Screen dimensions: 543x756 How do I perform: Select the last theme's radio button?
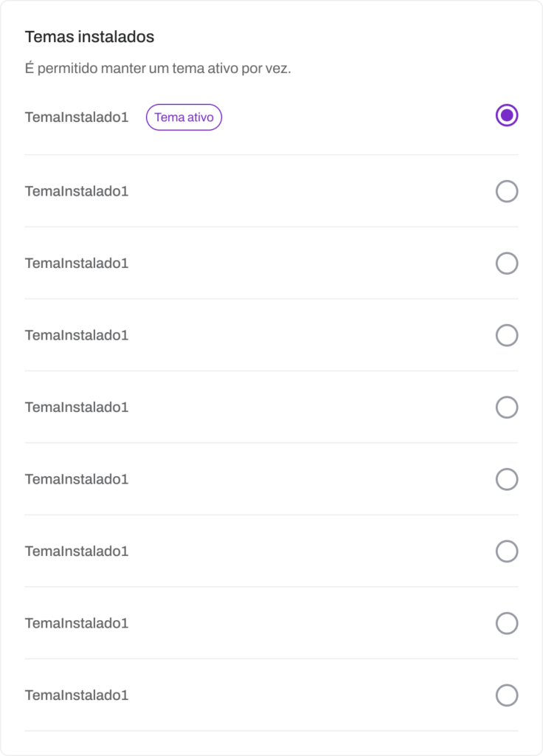click(x=507, y=695)
